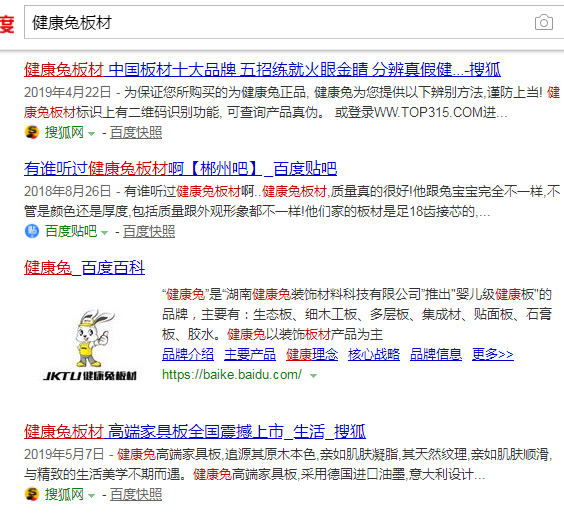Open the JKTU rabbit logo thumbnail
The width and height of the screenshot is (564, 513).
(x=90, y=345)
